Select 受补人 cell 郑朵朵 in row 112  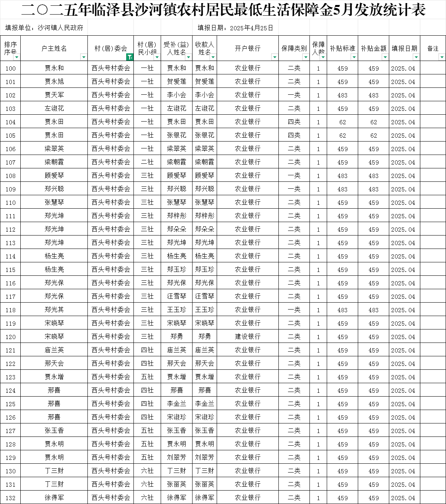tap(177, 229)
